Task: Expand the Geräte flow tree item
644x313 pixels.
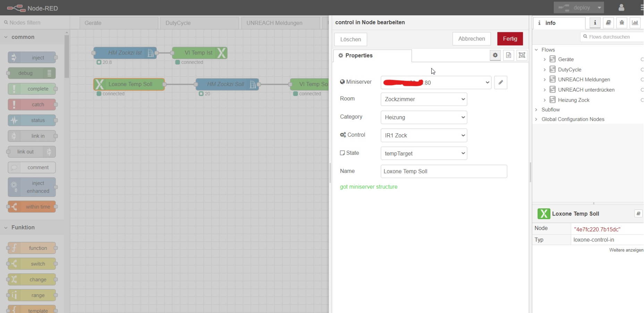Action: pyautogui.click(x=545, y=59)
